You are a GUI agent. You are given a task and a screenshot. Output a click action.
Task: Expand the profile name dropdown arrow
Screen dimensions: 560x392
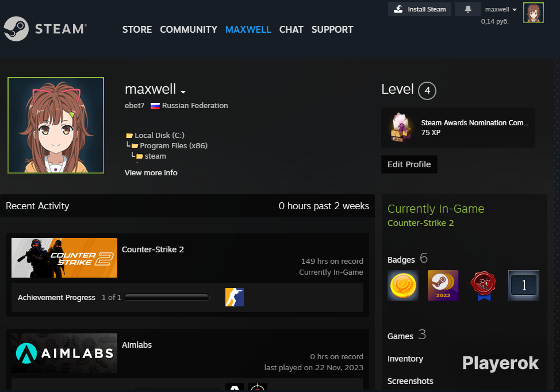pos(183,92)
